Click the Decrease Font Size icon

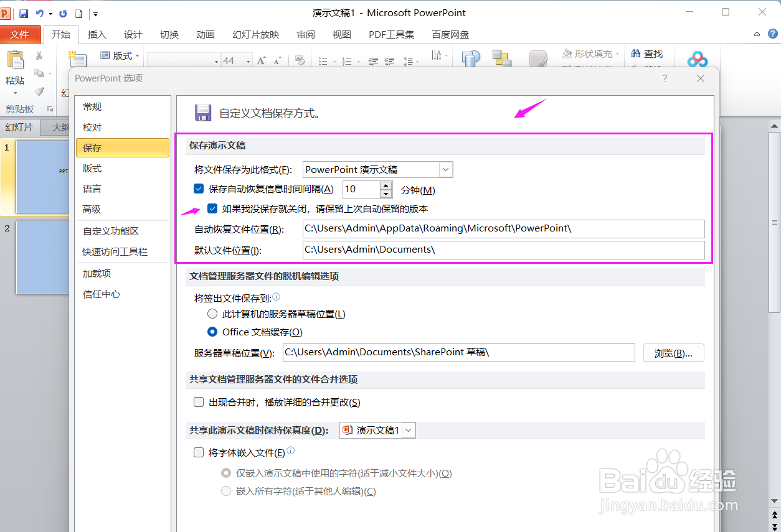pos(277,60)
